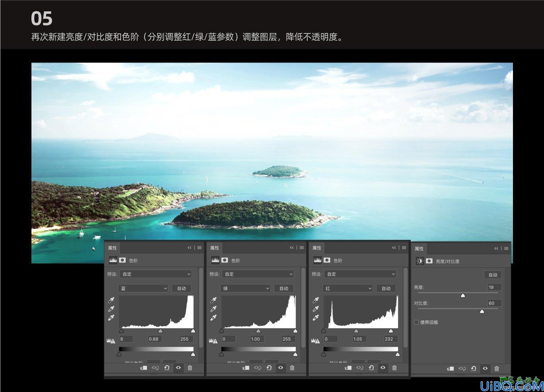Click the scrollbar in the green levels panel

[x=303, y=308]
